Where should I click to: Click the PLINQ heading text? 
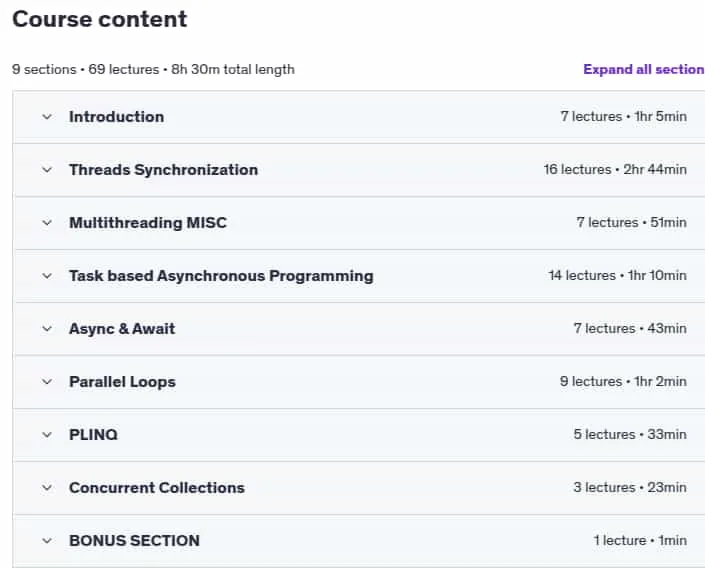tap(94, 435)
